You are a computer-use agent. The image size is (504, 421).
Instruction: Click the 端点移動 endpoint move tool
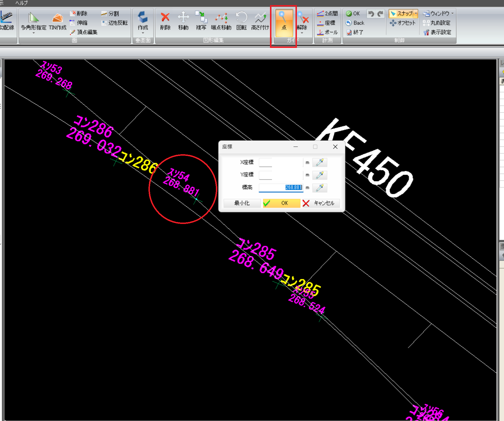(x=221, y=21)
